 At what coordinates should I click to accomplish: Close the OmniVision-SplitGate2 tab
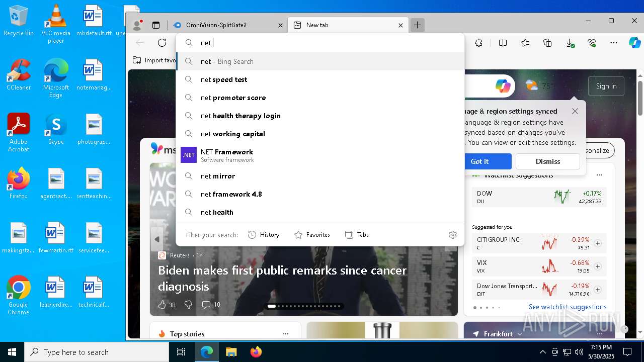click(281, 25)
